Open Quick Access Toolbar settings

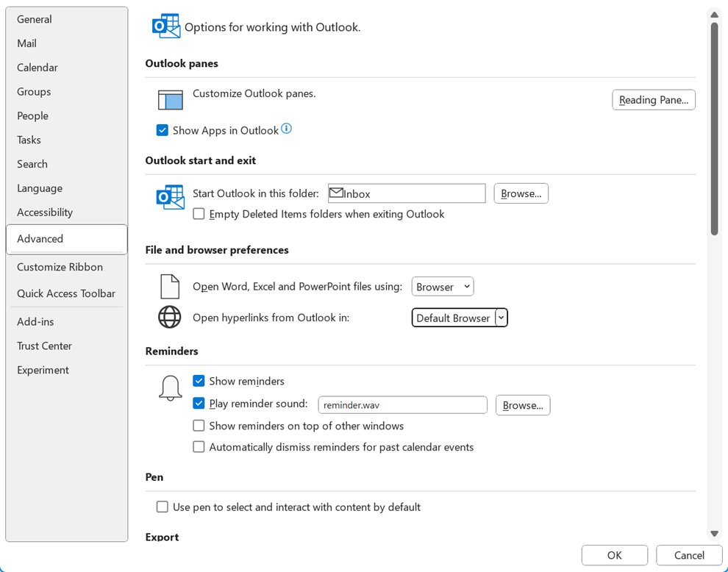coord(66,293)
